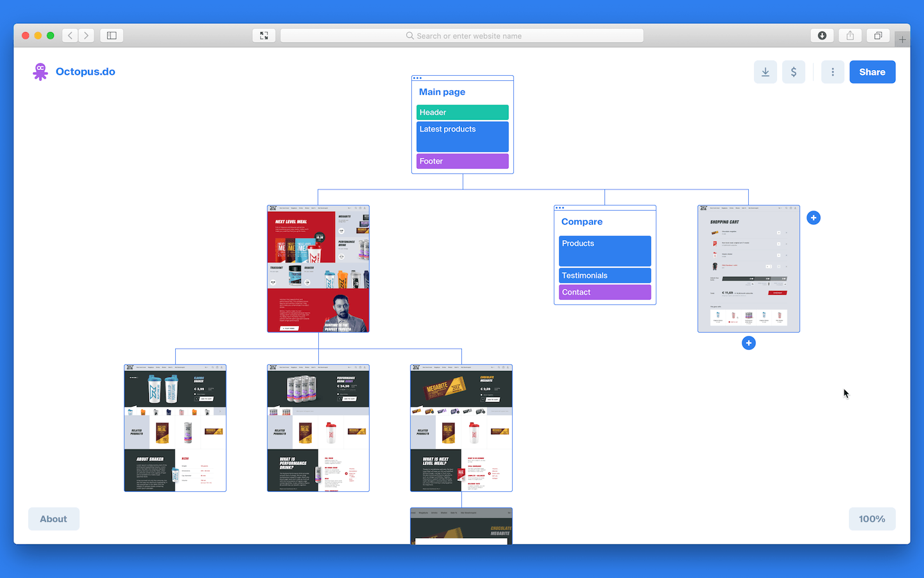Image resolution: width=924 pixels, height=578 pixels.
Task: Toggle the browser sidebar
Action: click(112, 36)
